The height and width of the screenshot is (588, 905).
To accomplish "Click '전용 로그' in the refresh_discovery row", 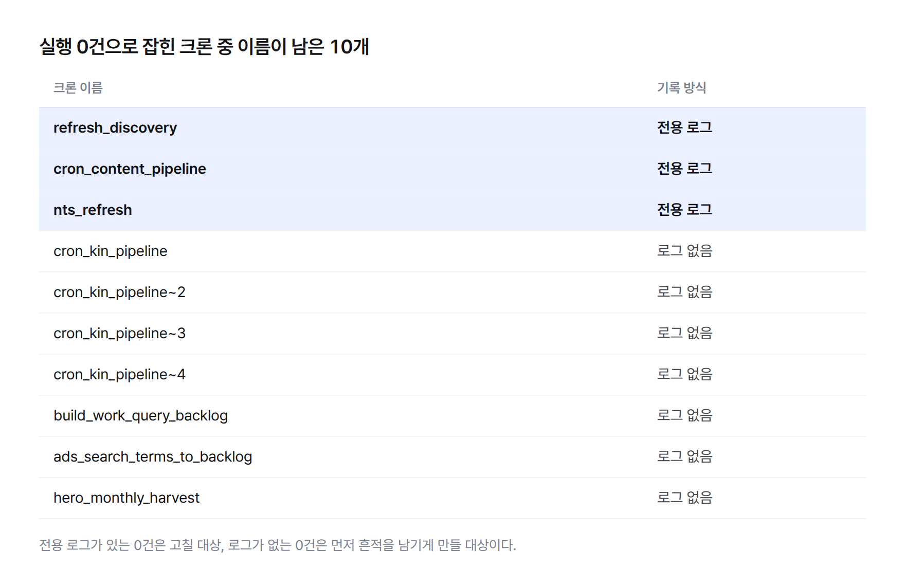I will [684, 127].
